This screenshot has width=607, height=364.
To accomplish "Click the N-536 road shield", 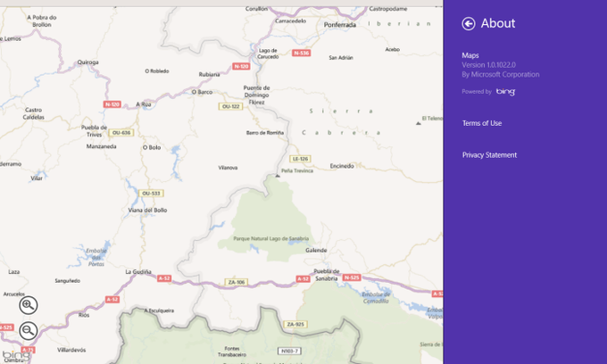I will [x=301, y=53].
